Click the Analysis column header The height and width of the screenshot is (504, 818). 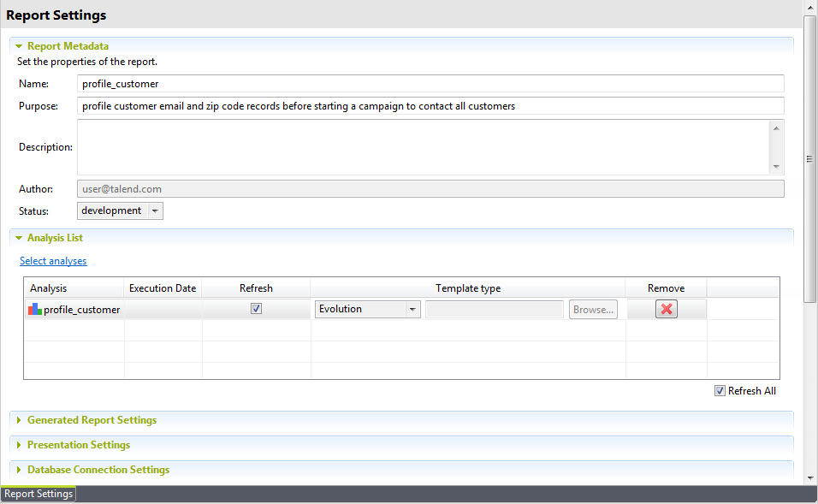[74, 288]
